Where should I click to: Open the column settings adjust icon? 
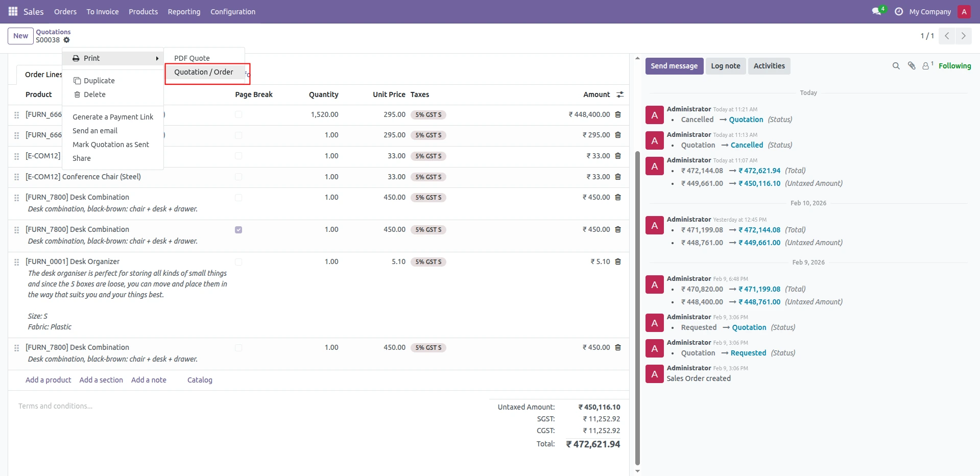click(620, 94)
